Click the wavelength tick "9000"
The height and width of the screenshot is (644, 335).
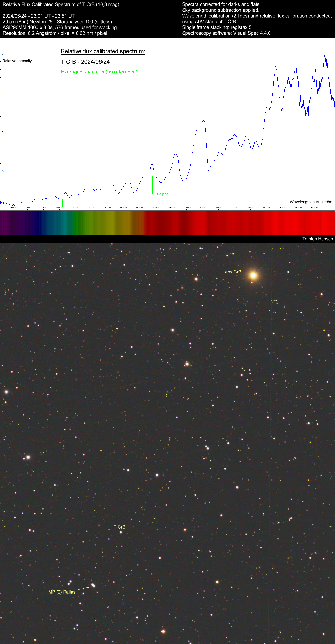[x=282, y=208]
